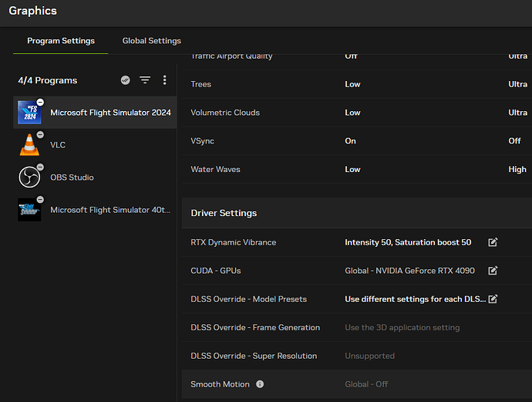
Task: Select Microsoft Flight Simulator 40th program
Action: click(x=95, y=210)
